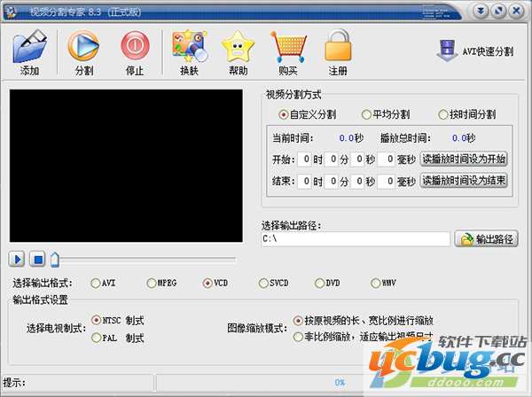
Task: Choose VCD output format
Action: click(215, 283)
